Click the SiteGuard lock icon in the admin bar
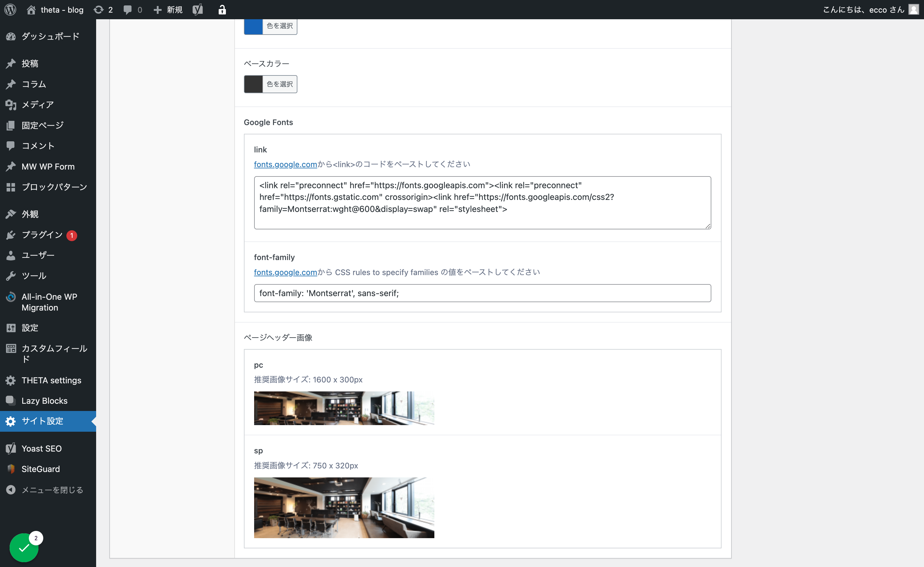 tap(222, 10)
